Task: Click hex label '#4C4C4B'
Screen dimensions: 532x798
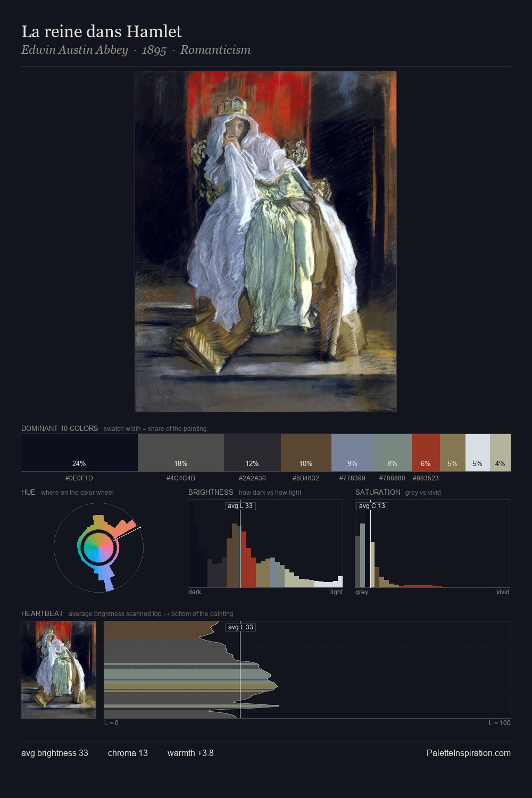Action: coord(181,478)
